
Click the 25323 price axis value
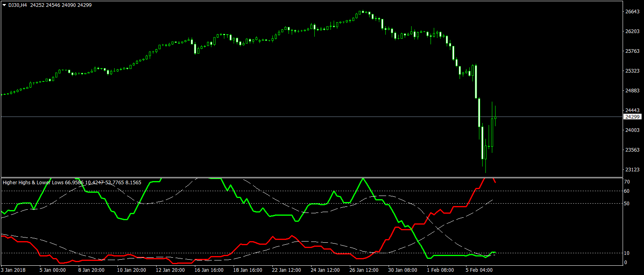(632, 71)
